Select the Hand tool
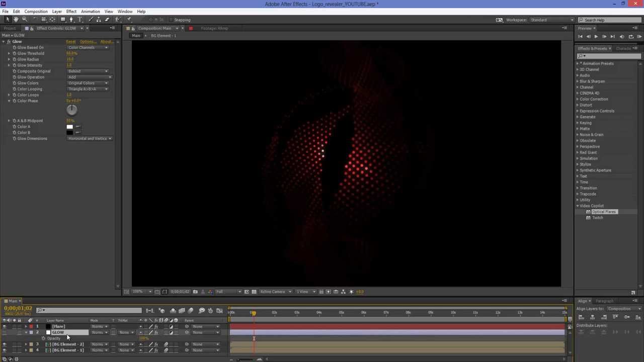The width and height of the screenshot is (644, 362). click(16, 20)
